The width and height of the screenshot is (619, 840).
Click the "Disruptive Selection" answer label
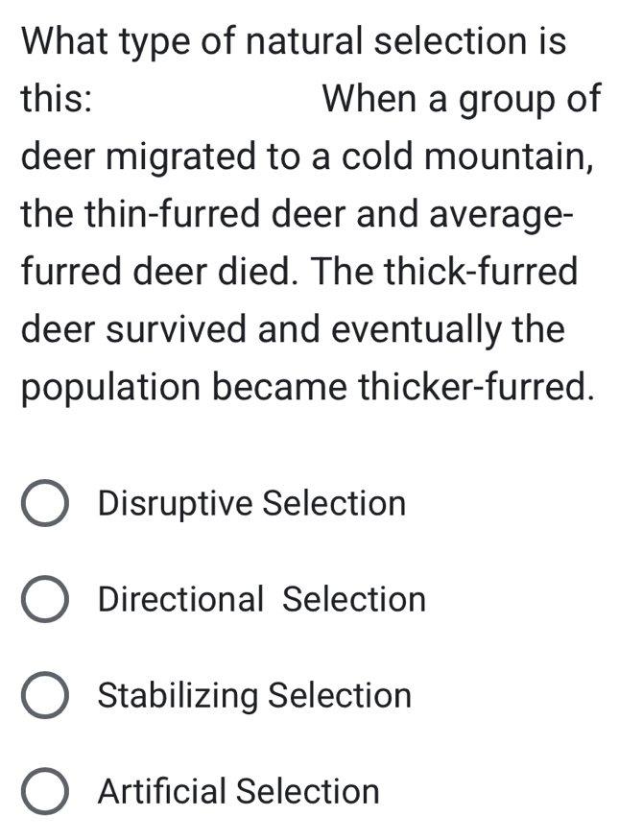point(251,503)
